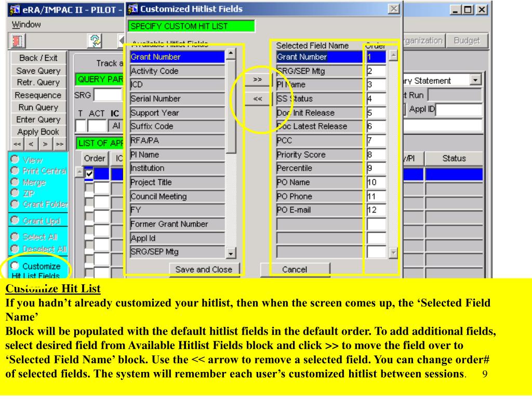The height and width of the screenshot is (399, 532).
Task: Click the question mark help toolbar icon
Action: pos(95,41)
